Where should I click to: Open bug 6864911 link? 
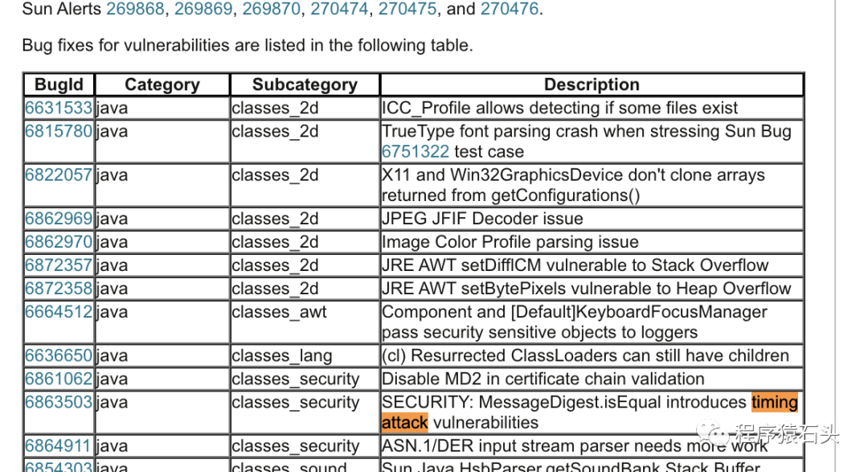click(x=59, y=446)
